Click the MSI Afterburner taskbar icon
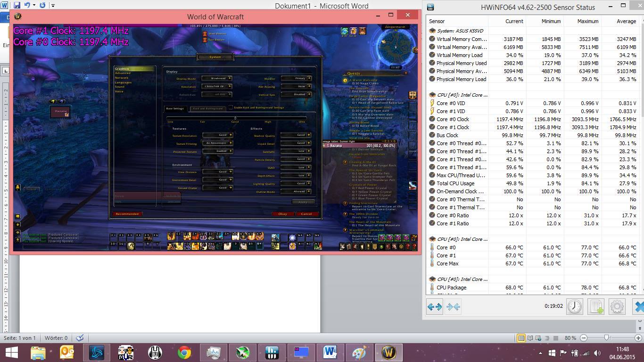644x362 pixels. [243, 353]
